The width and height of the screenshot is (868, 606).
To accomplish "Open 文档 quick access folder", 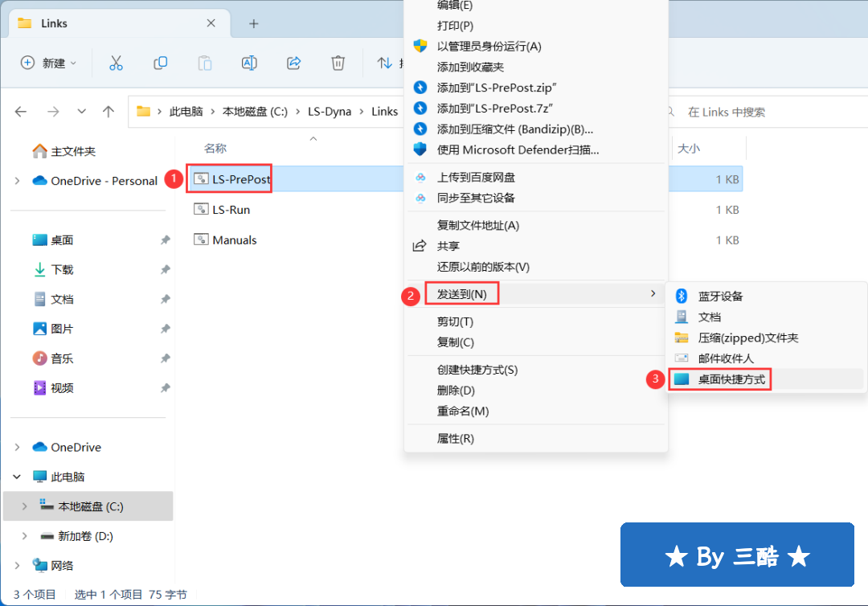I will click(x=52, y=300).
